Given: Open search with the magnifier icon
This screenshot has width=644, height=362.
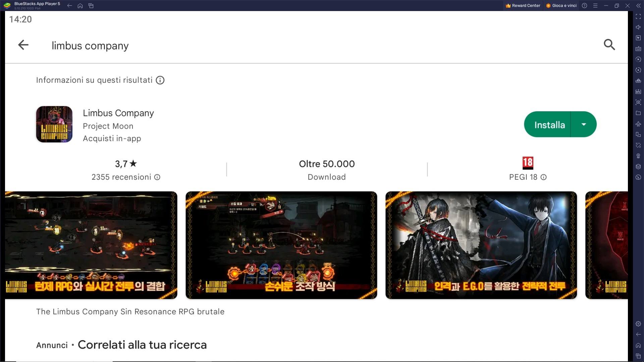Looking at the screenshot, I should point(609,45).
